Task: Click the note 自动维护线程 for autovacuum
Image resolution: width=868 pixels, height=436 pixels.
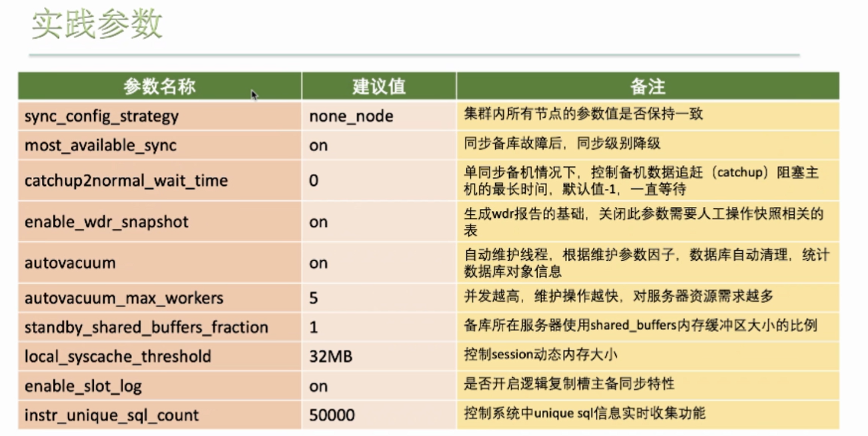Action: 646,262
